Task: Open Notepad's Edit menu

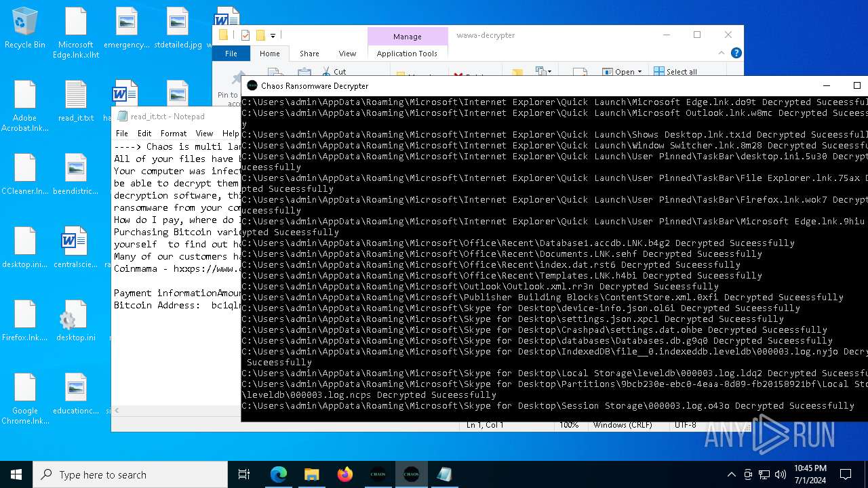Action: click(144, 134)
